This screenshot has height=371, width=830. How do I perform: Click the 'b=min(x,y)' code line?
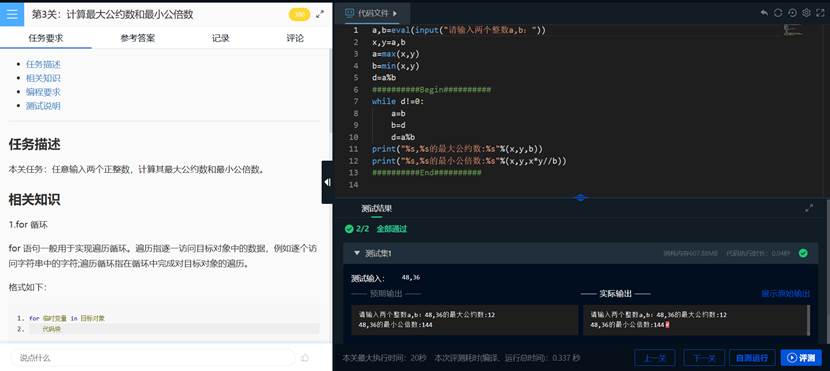395,66
